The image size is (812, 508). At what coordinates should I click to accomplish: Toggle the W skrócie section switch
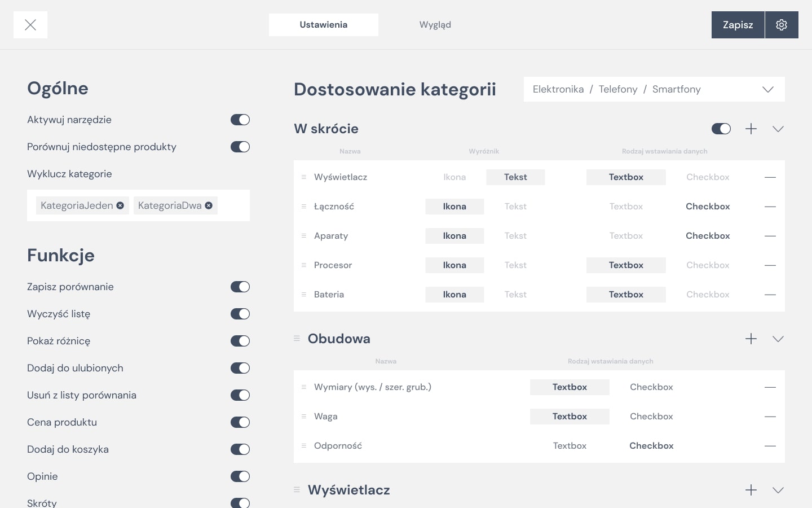[x=721, y=129]
